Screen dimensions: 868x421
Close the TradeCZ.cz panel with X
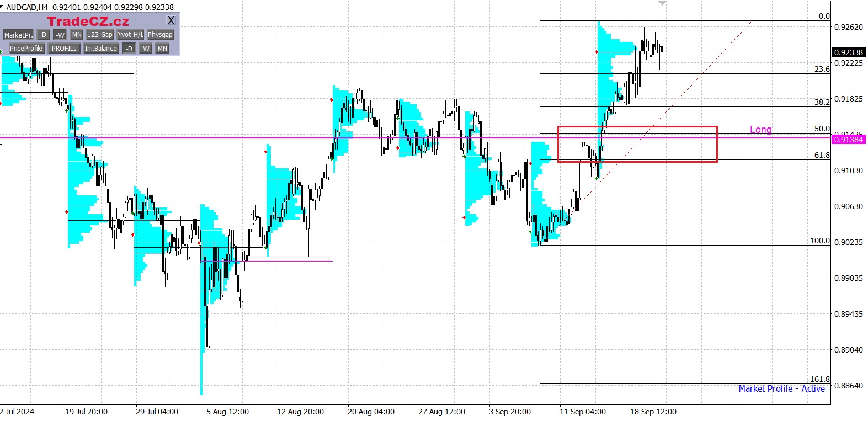tap(171, 20)
